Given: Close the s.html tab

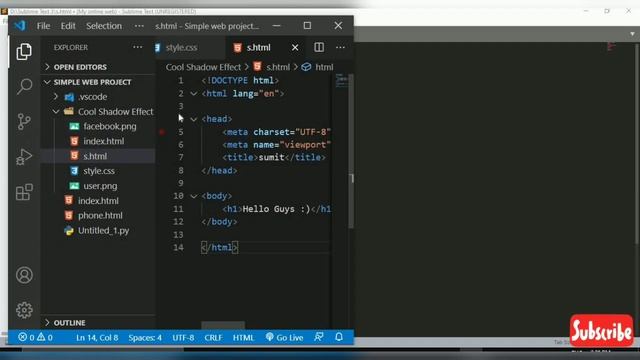Looking at the screenshot, I should click(295, 48).
